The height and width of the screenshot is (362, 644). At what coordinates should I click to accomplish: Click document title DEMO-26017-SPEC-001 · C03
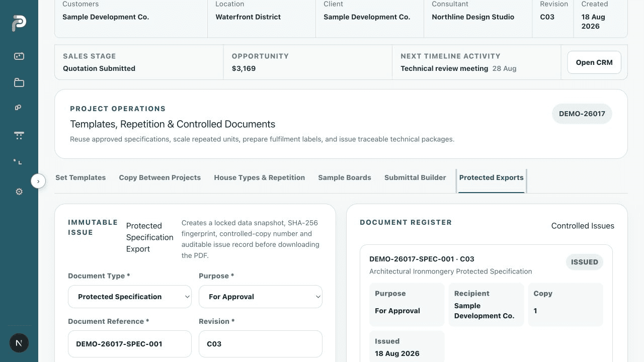pyautogui.click(x=422, y=259)
